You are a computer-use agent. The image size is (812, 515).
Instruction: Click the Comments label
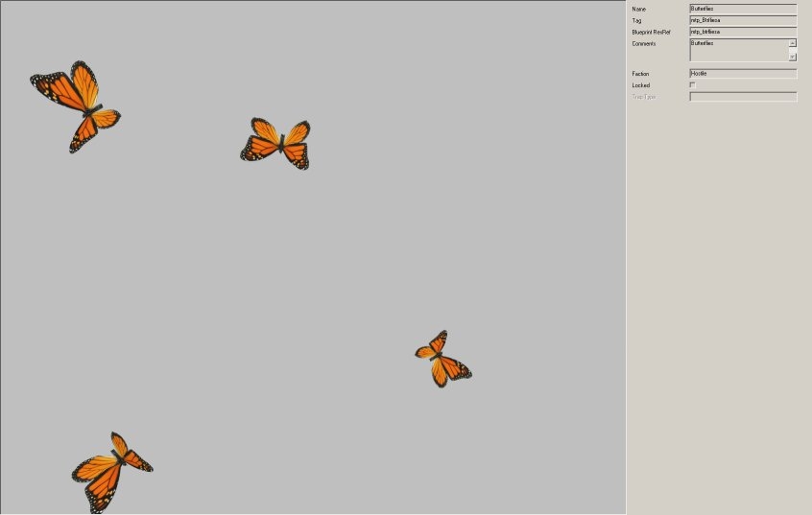(x=643, y=43)
